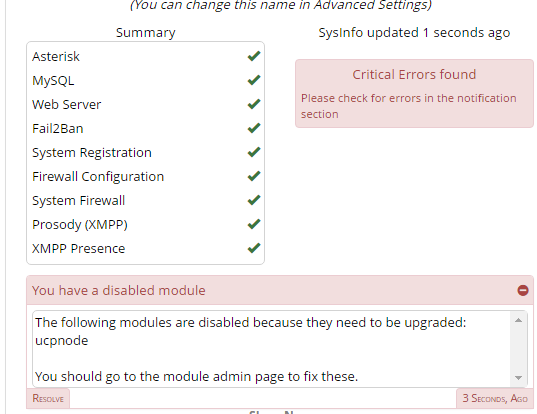Click the notification scrollbar down arrow
Image resolution: width=537 pixels, height=414 pixels.
[518, 377]
